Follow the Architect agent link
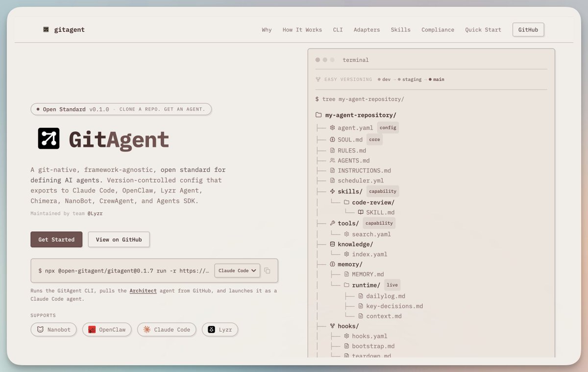Image resolution: width=588 pixels, height=372 pixels. (143, 291)
